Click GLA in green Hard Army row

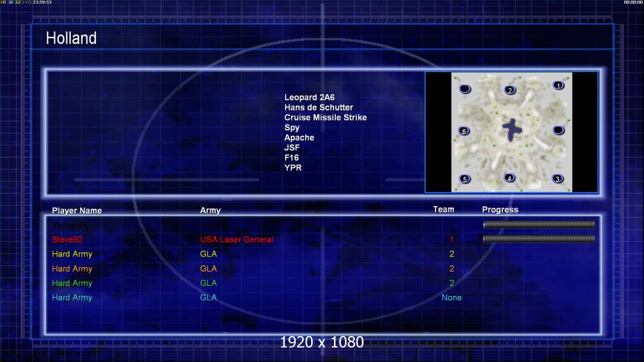click(208, 284)
